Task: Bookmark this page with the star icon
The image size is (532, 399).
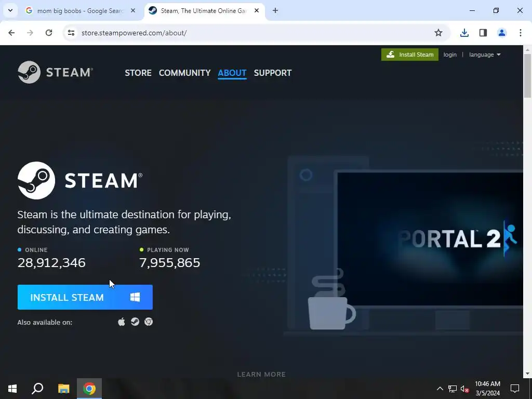Action: (438, 33)
